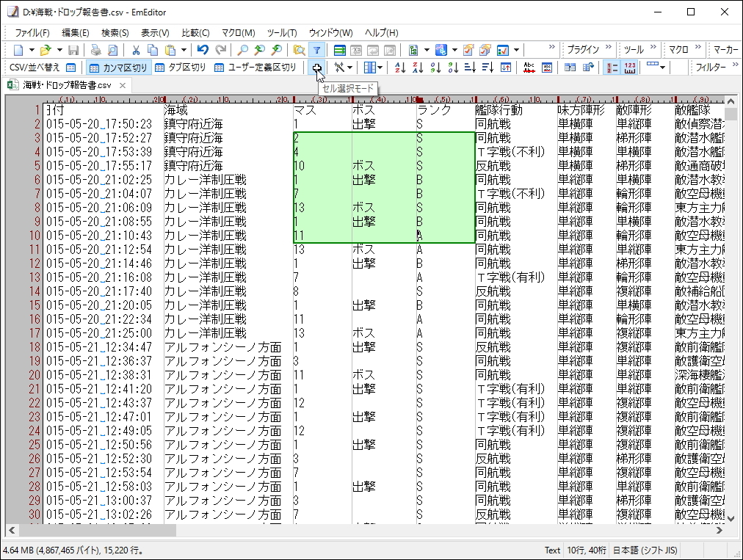This screenshot has width=743, height=560.
Task: Click the Cut (scissors) icon
Action: 137,50
